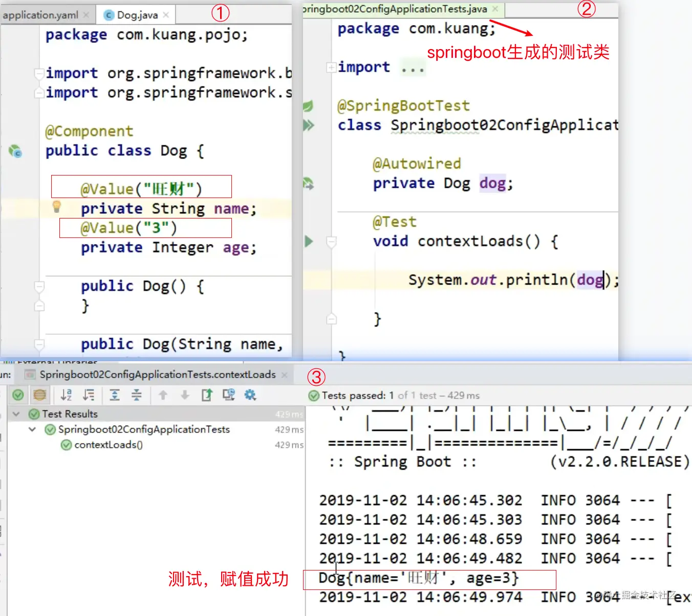Click the run class double-arrow gutter icon
The image size is (692, 616).
coord(309,125)
